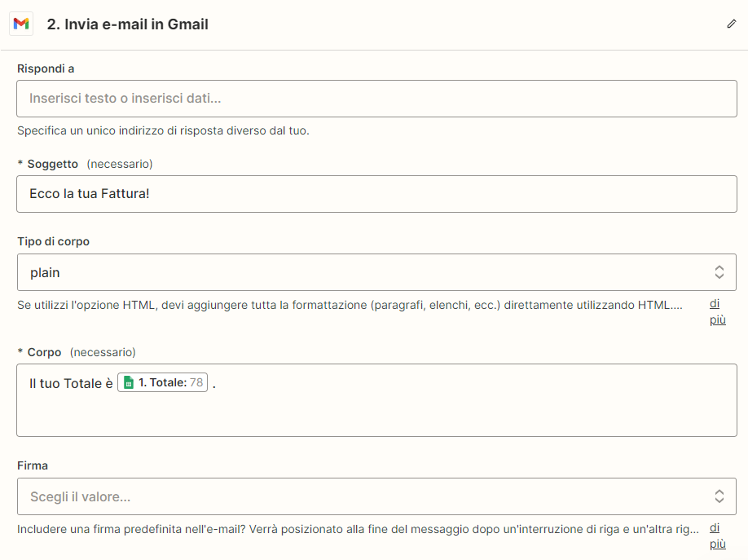Click the pencil icon to rename step

click(731, 24)
